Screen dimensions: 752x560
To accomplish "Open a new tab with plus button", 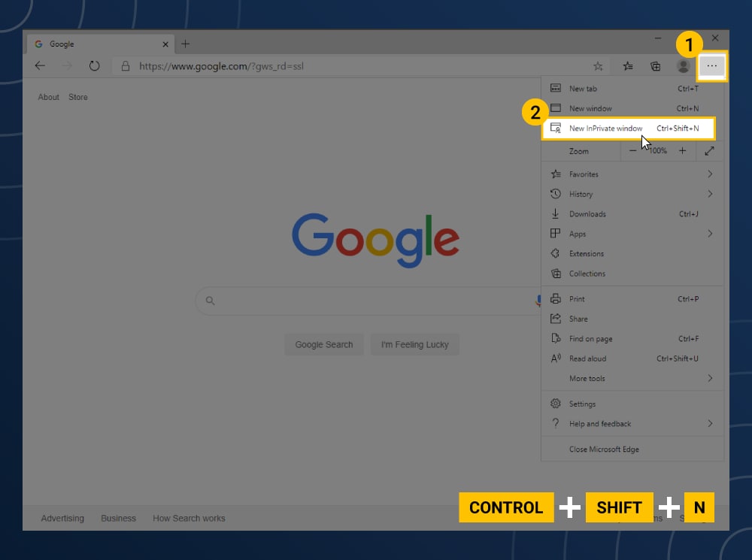I will [x=185, y=44].
